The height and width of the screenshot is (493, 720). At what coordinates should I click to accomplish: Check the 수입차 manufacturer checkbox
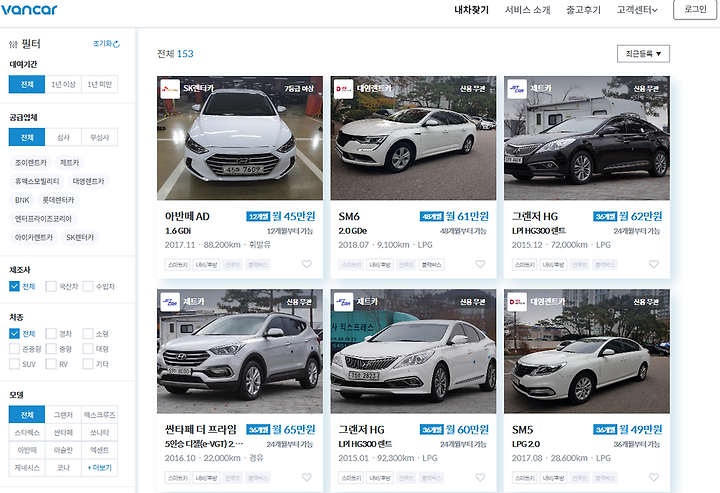(x=88, y=286)
